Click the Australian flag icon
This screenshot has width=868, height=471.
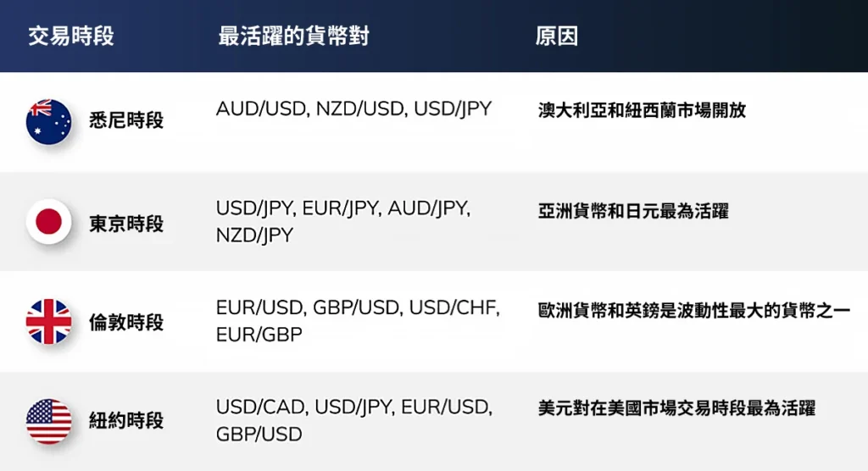coord(48,121)
